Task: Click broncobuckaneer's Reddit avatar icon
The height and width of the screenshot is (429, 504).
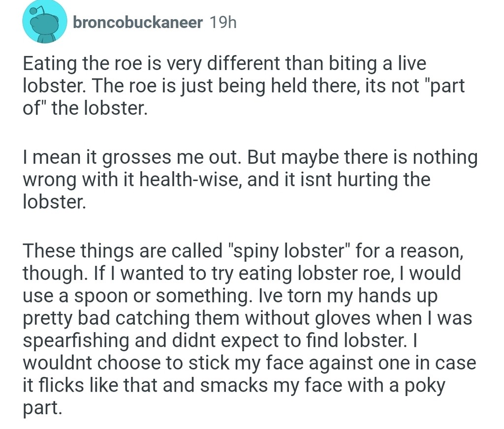Action: pos(44,22)
